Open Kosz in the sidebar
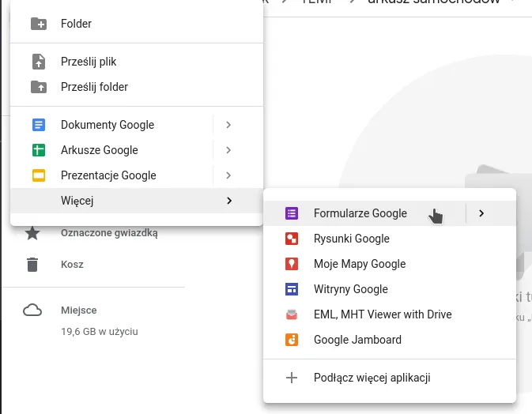The height and width of the screenshot is (414, 532). pyautogui.click(x=72, y=265)
